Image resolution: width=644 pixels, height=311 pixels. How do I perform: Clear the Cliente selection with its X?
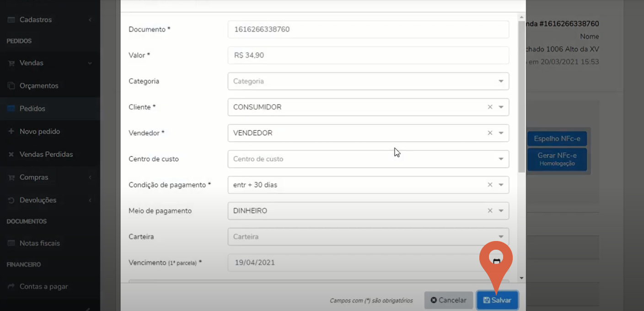tap(490, 107)
